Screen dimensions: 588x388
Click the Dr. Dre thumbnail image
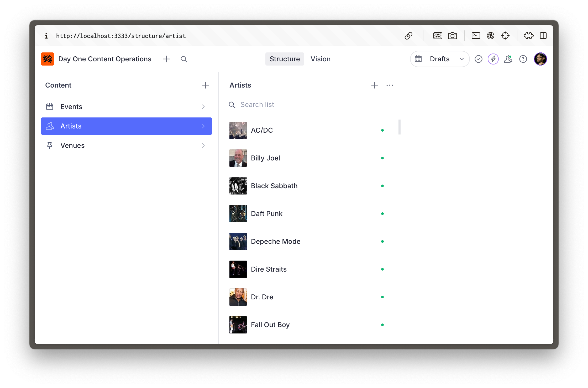click(x=238, y=297)
